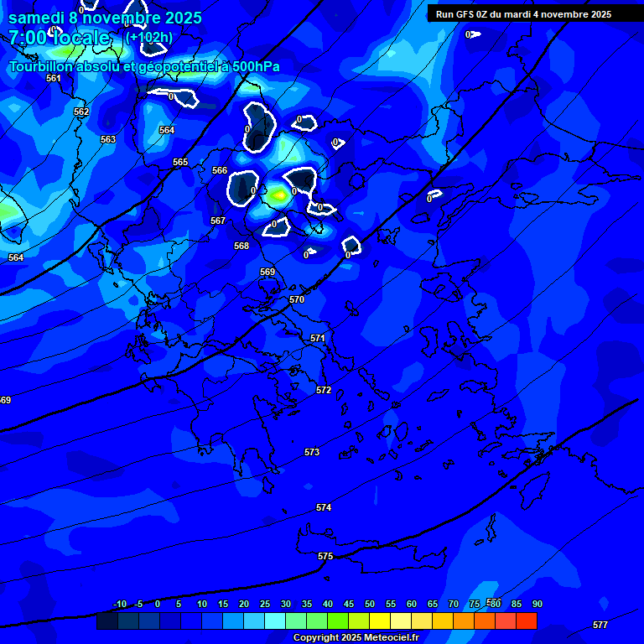Open the Copyright 2025 Meteociel.fr link
The image size is (644, 644).
pyautogui.click(x=356, y=638)
